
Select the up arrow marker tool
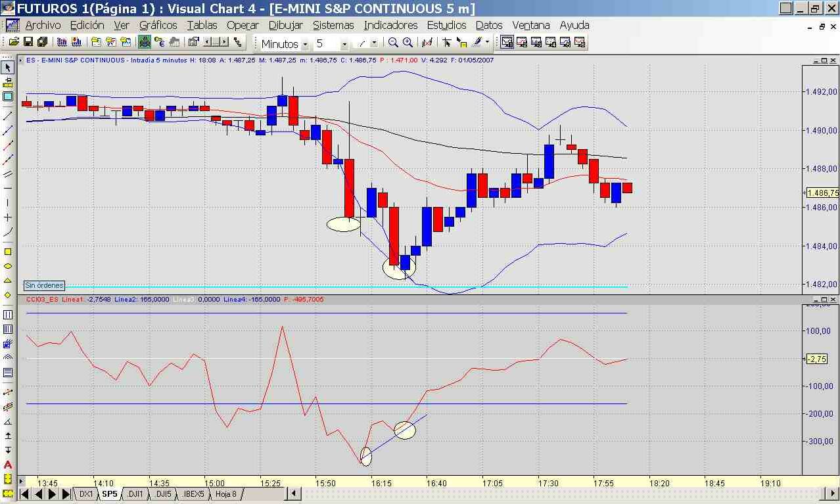point(8,436)
